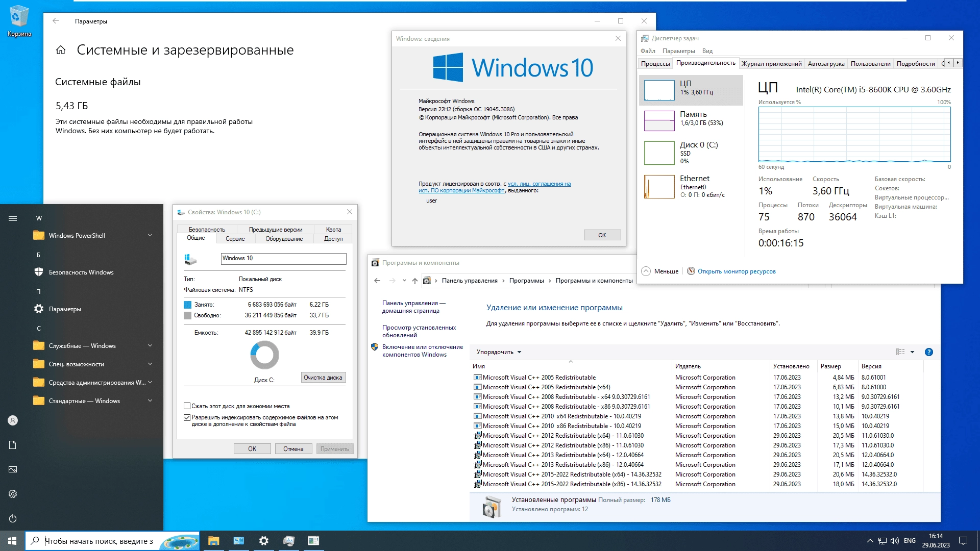This screenshot has height=551, width=980.
Task: Open notification center icon in tray
Action: pyautogui.click(x=963, y=541)
